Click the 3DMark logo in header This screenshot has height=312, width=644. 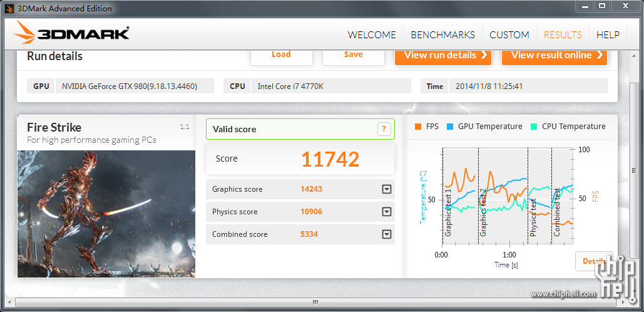[x=72, y=32]
